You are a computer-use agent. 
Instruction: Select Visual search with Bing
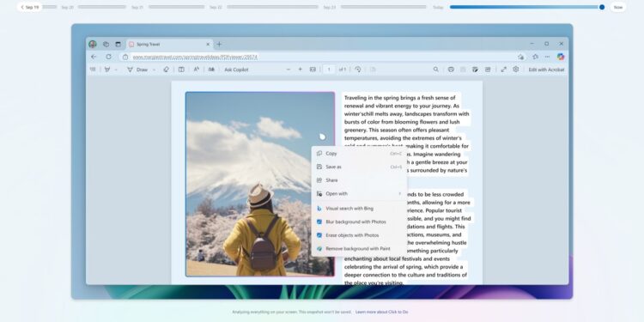(x=359, y=209)
